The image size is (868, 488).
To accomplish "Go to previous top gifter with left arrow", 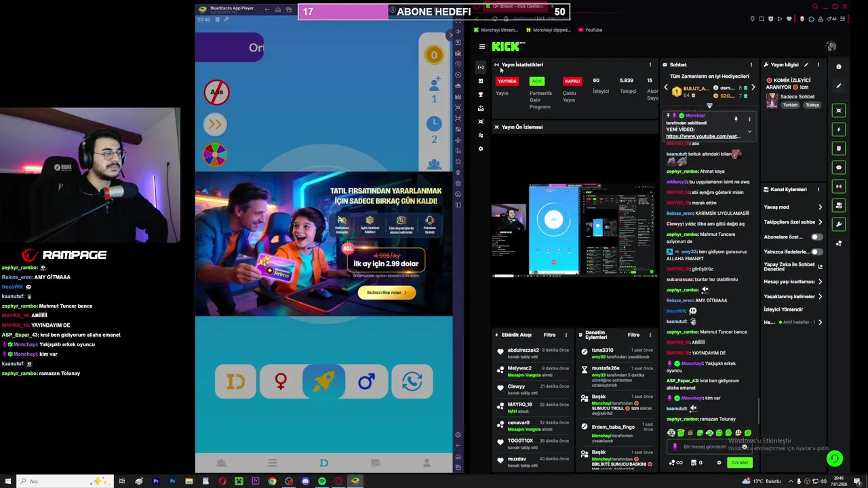I will point(665,88).
